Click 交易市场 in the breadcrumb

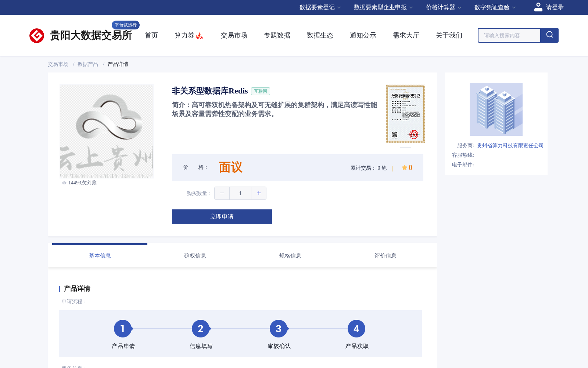pyautogui.click(x=58, y=64)
